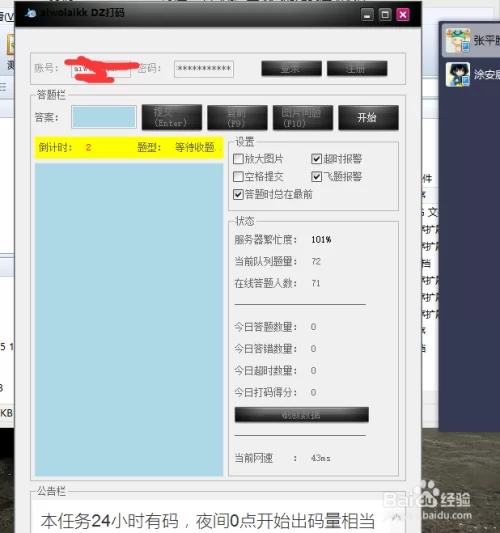
Task: Disable the 超时报警 checkbox
Action: click(316, 159)
